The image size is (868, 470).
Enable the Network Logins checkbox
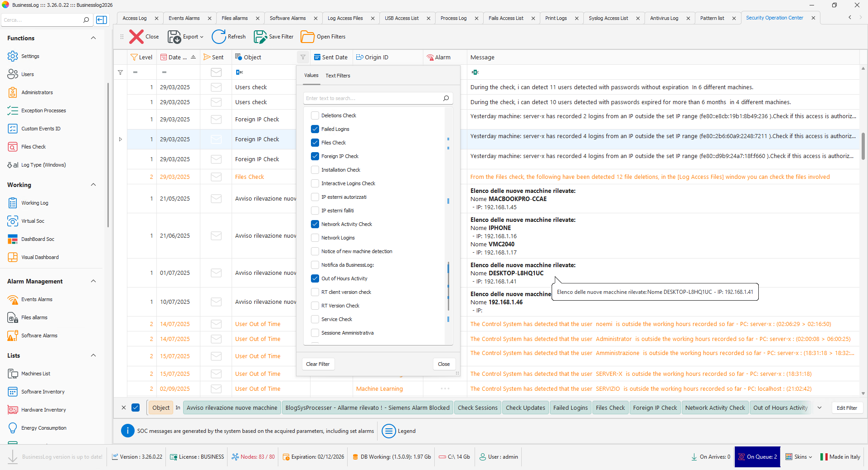point(315,238)
